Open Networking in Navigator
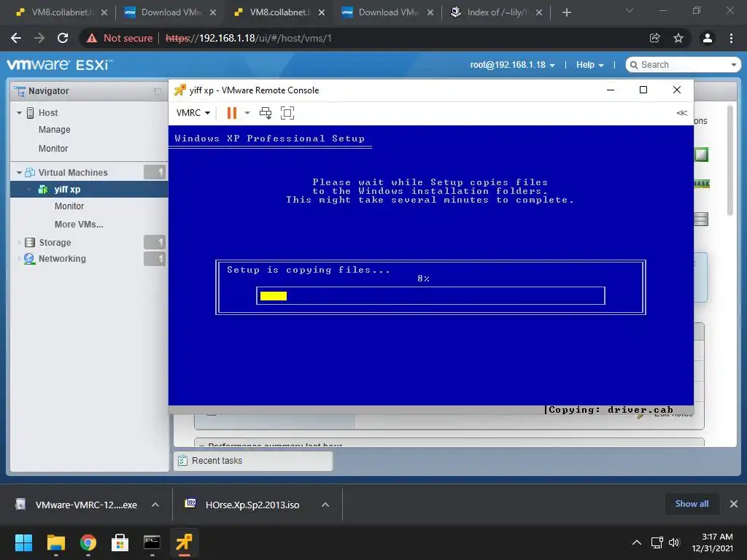The width and height of the screenshot is (747, 560). (x=62, y=259)
